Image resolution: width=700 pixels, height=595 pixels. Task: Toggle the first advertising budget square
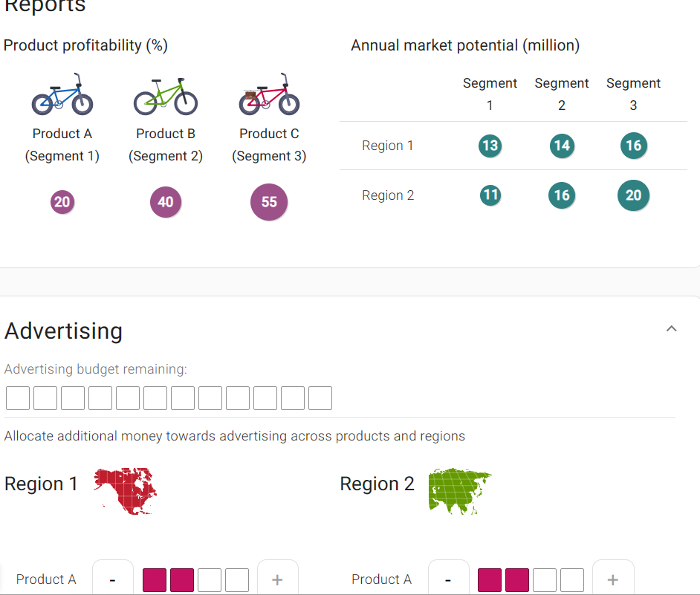17,397
